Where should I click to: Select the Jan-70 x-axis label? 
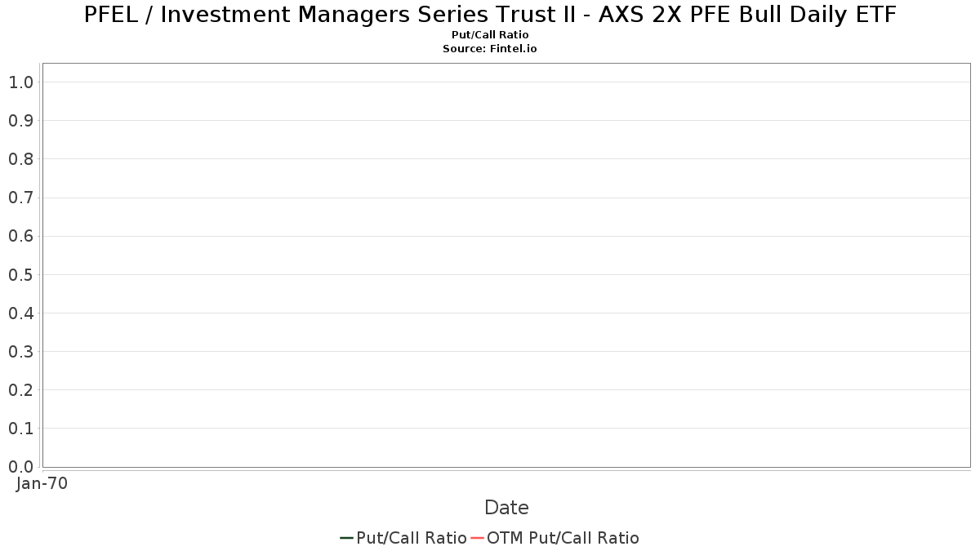(x=42, y=483)
